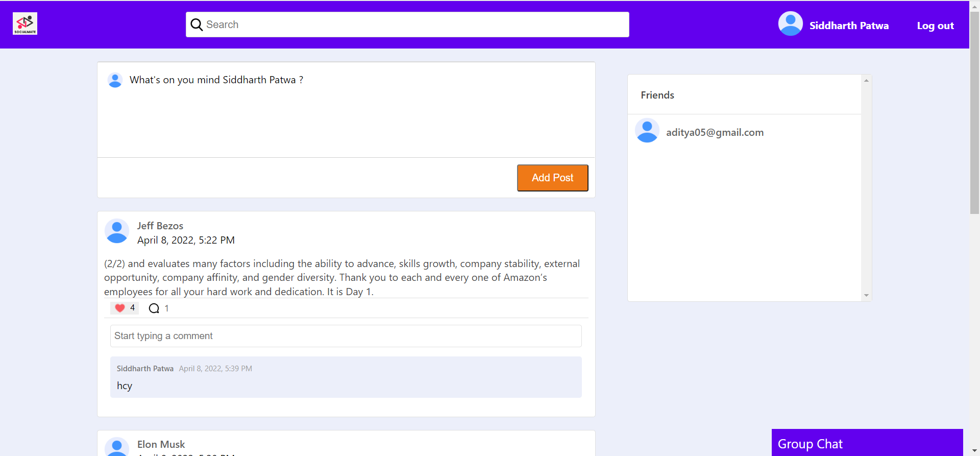Viewport: 980px width, 456px height.
Task: Expand the Group Chat panel
Action: click(867, 443)
